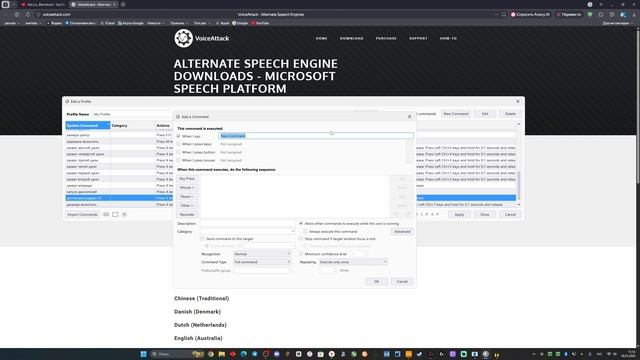Click Delete button in Edit a Profile

510,114
